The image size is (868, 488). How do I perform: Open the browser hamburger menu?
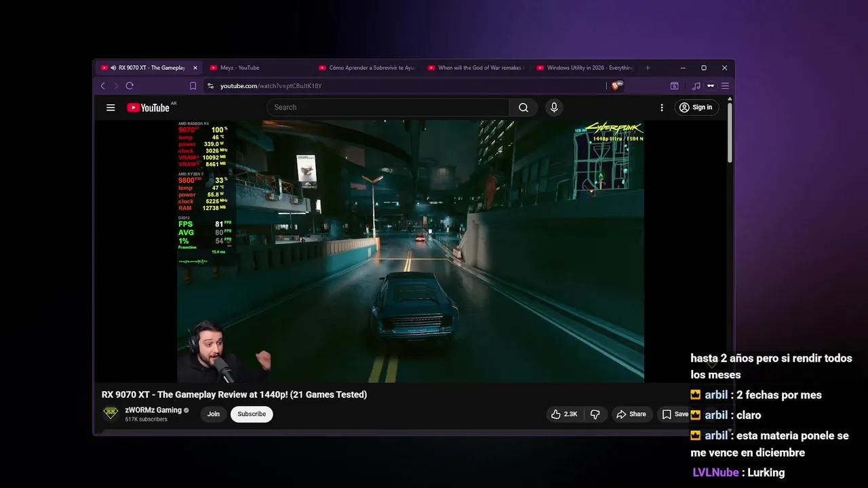point(725,86)
